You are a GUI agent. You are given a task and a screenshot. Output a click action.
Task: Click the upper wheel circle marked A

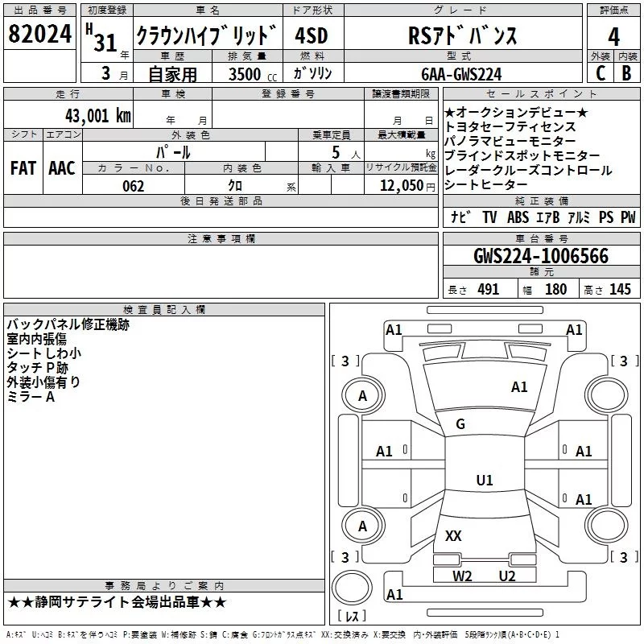362,395
